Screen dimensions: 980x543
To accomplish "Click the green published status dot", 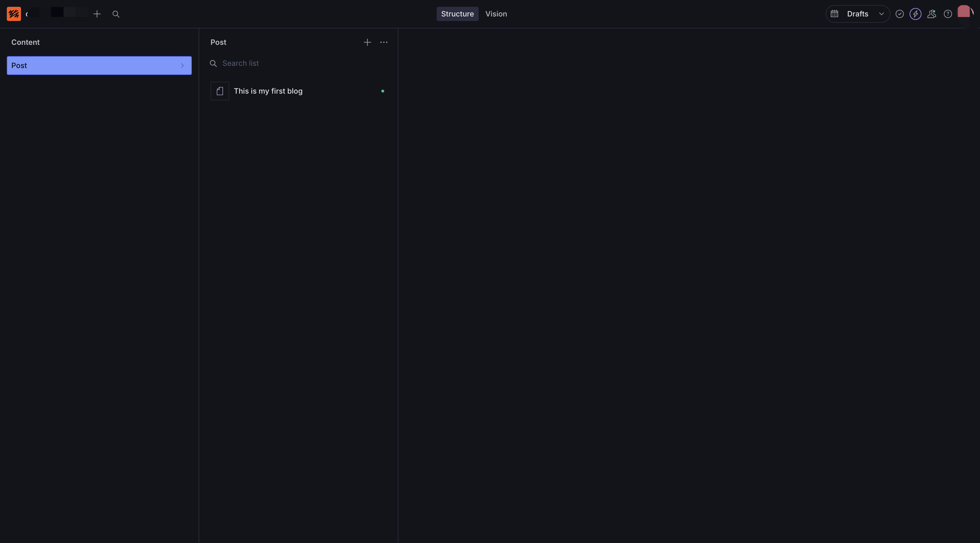I will point(382,91).
